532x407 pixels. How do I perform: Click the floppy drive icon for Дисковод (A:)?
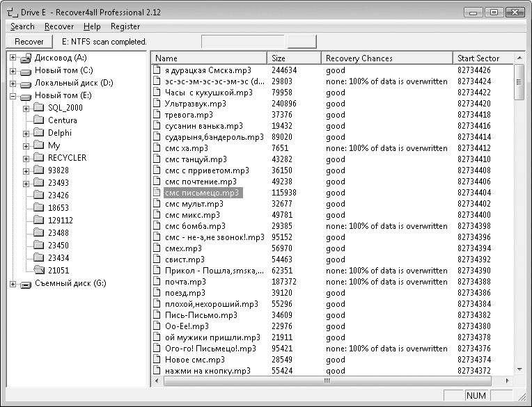(26, 58)
